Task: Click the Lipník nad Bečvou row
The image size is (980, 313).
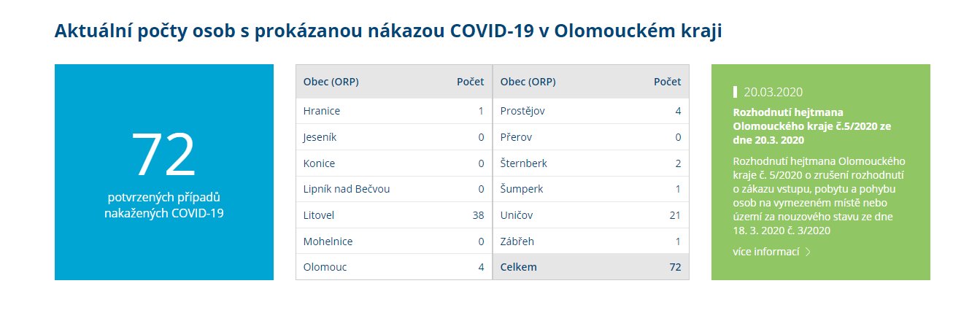Action: [x=394, y=190]
